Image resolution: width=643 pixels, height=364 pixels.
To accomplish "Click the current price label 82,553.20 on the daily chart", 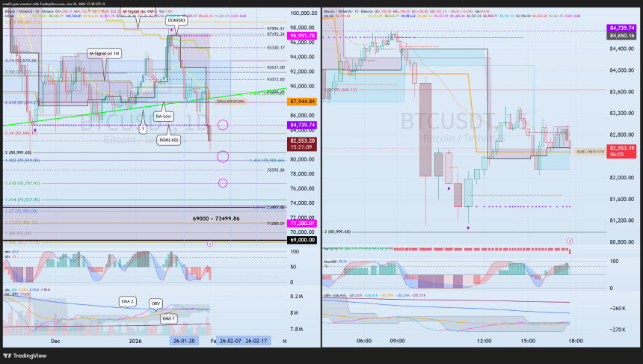I will (x=303, y=144).
